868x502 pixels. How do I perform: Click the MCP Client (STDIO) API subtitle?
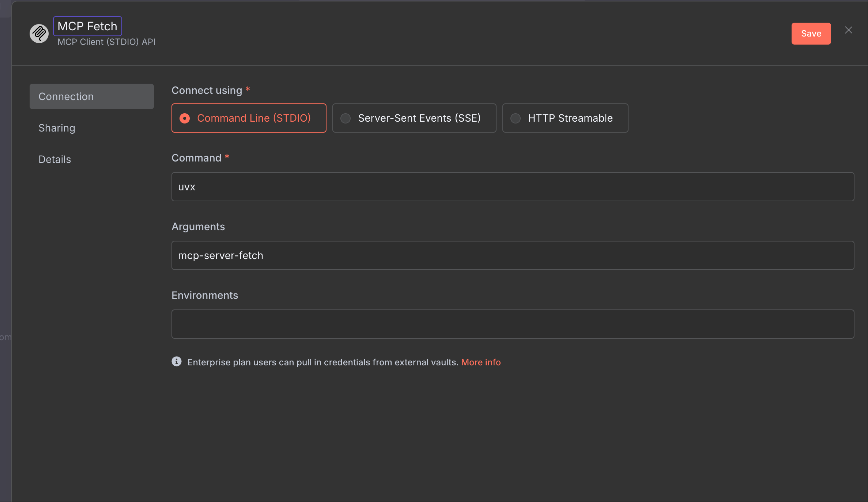106,42
